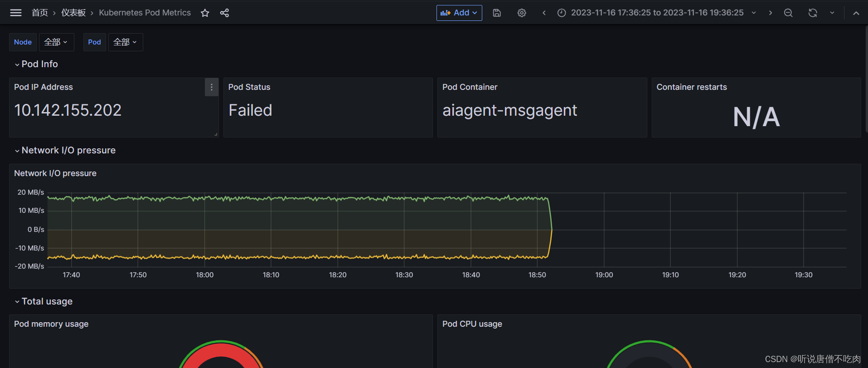Click the Pod CPU usage gauge
The height and width of the screenshot is (368, 868).
tap(649, 354)
